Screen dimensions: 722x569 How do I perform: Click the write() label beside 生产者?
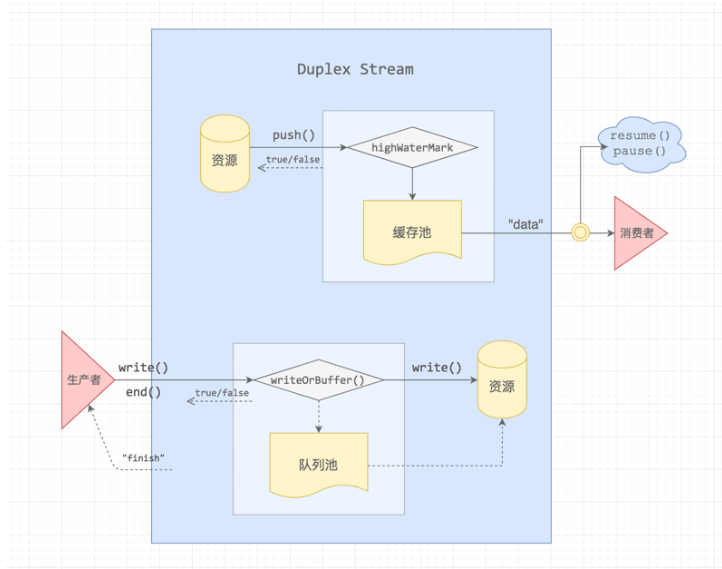click(x=143, y=367)
